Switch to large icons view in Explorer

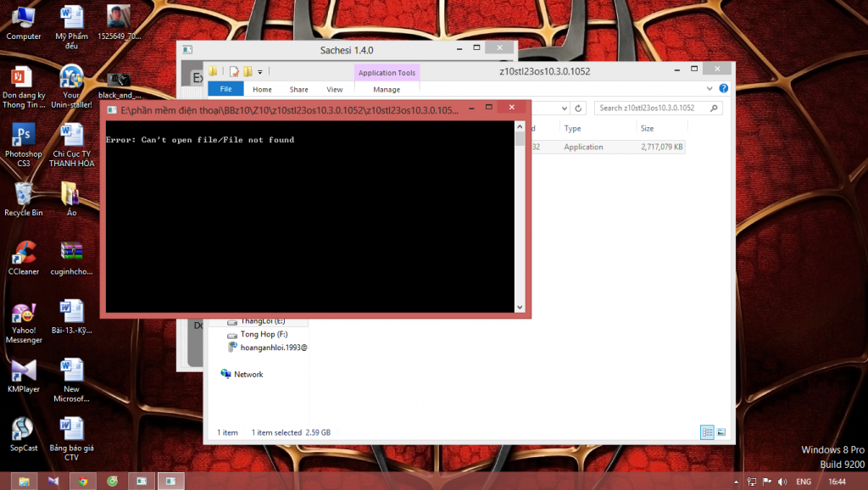pos(721,432)
